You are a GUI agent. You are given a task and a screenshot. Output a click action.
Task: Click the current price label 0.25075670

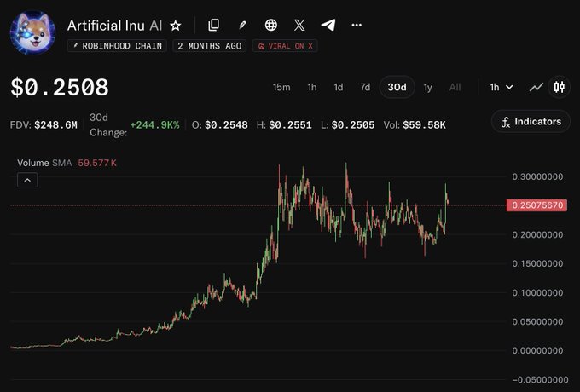[536, 205]
